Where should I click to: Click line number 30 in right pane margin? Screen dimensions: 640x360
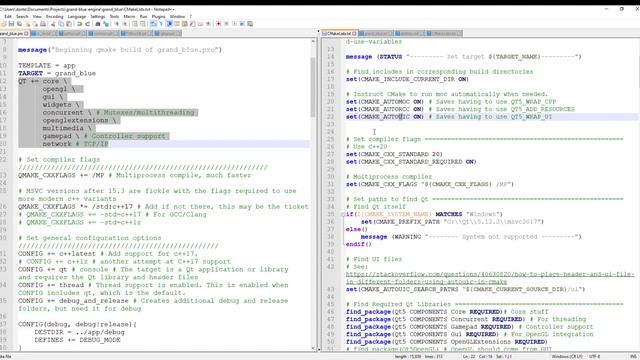click(x=331, y=177)
